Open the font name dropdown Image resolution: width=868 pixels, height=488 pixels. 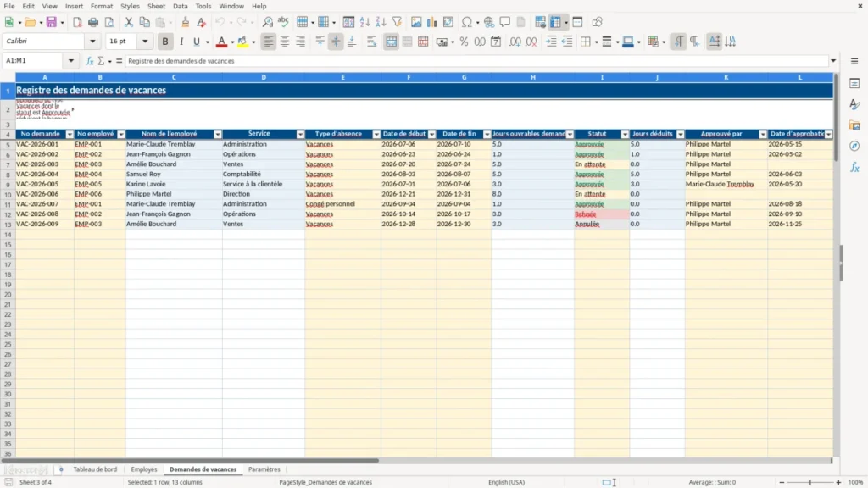(92, 41)
